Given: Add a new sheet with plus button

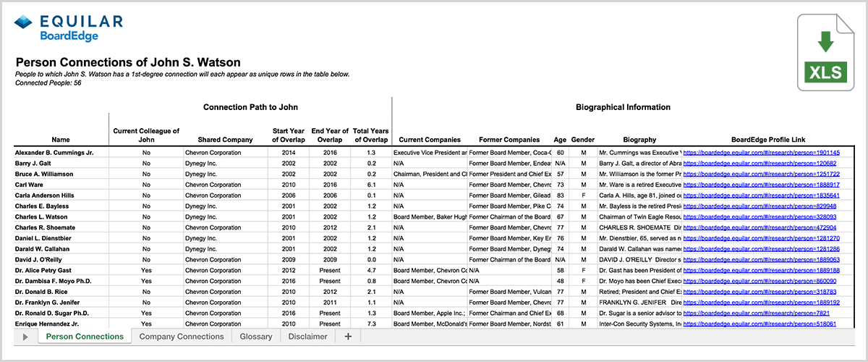Looking at the screenshot, I should pos(348,336).
